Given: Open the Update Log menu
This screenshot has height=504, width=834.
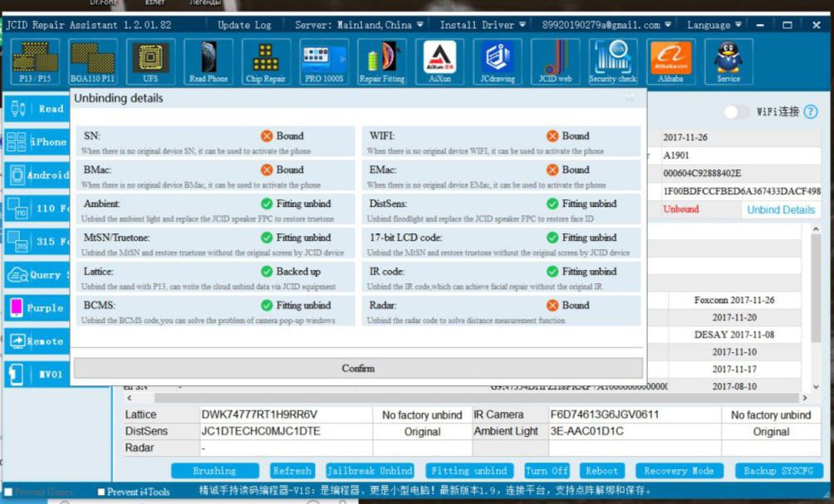Looking at the screenshot, I should (x=244, y=25).
